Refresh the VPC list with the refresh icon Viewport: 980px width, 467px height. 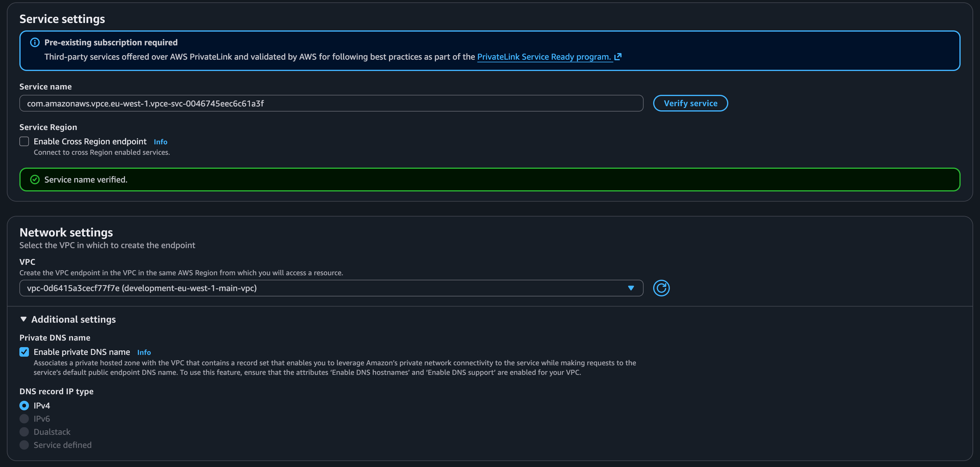(x=661, y=288)
